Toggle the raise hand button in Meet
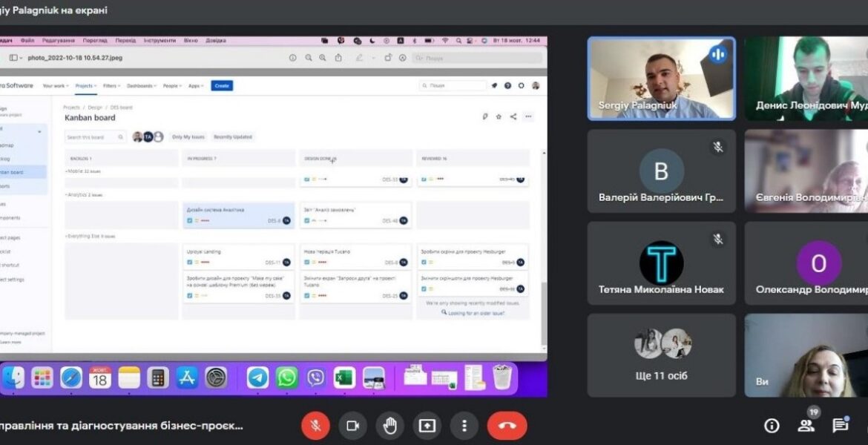This screenshot has height=445, width=868. point(389,426)
